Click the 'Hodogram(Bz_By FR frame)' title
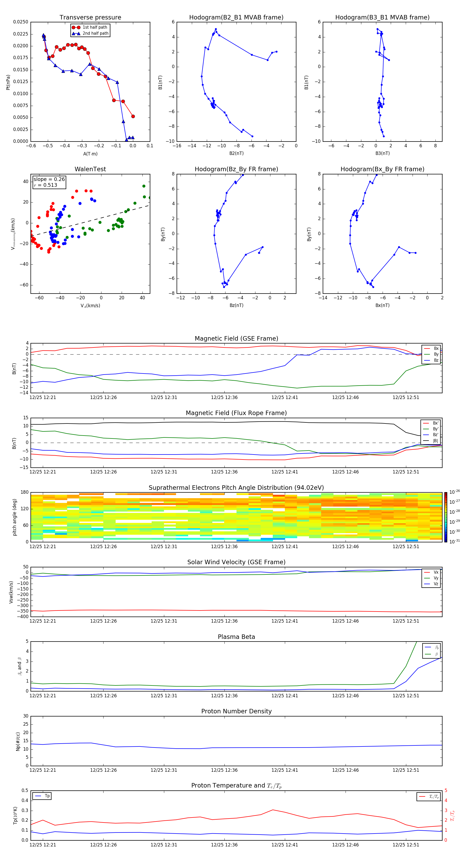The height and width of the screenshot is (868, 473). [x=236, y=169]
